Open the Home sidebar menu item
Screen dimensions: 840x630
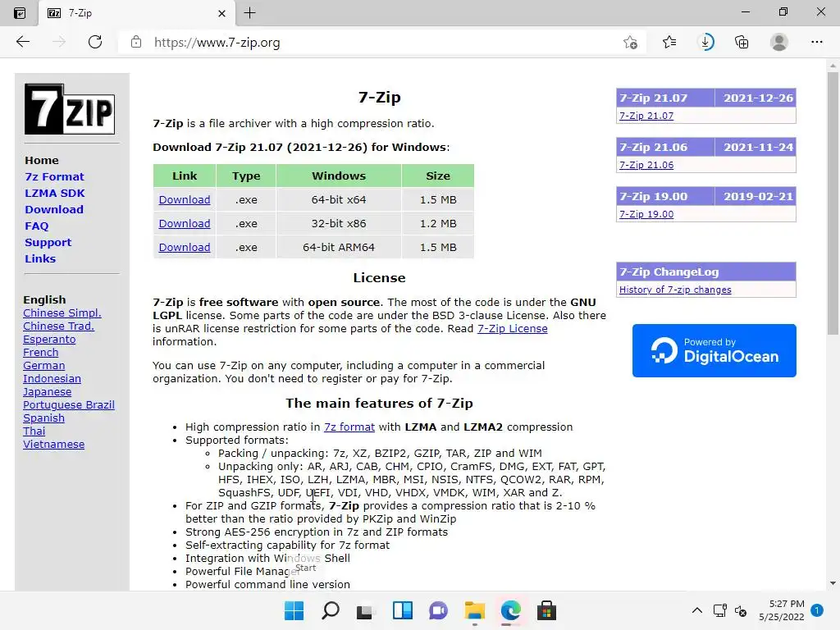[42, 160]
